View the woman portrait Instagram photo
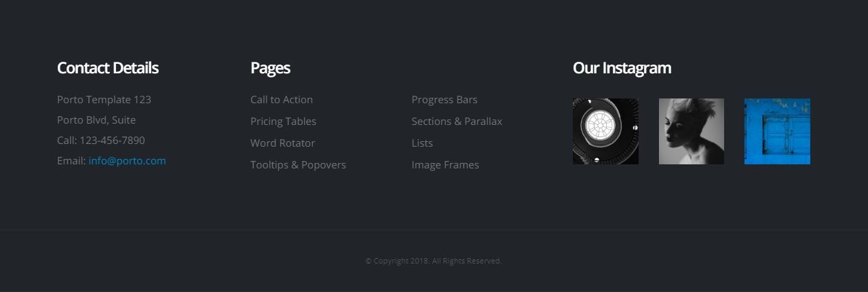 pyautogui.click(x=691, y=131)
